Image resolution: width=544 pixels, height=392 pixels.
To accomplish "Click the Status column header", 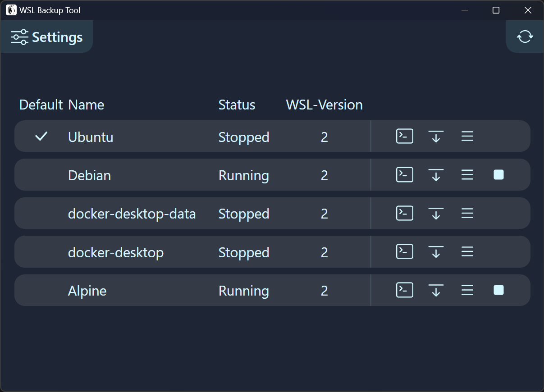I will 237,105.
